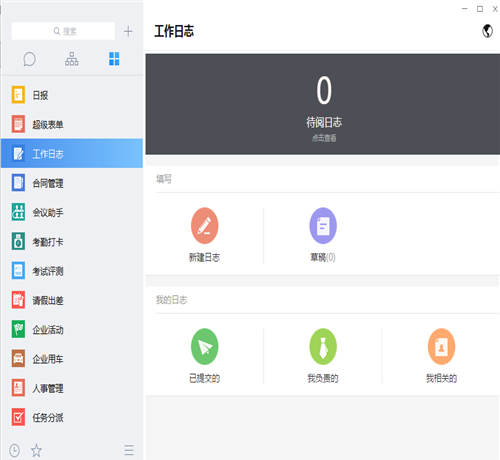Click the globe icon in header
Screen dimensions: 500x460
(x=487, y=31)
